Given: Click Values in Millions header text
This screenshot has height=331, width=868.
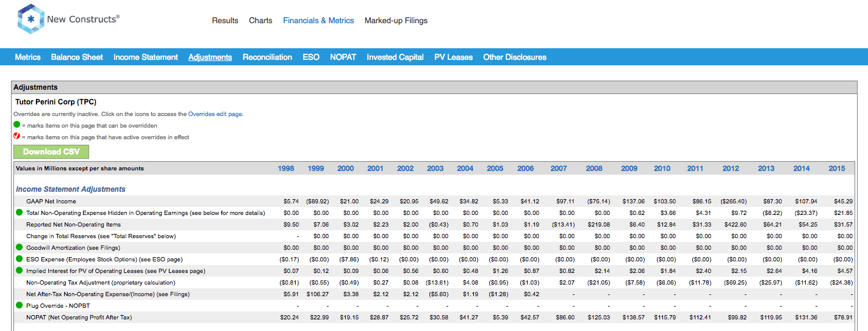Looking at the screenshot, I should click(x=80, y=169).
